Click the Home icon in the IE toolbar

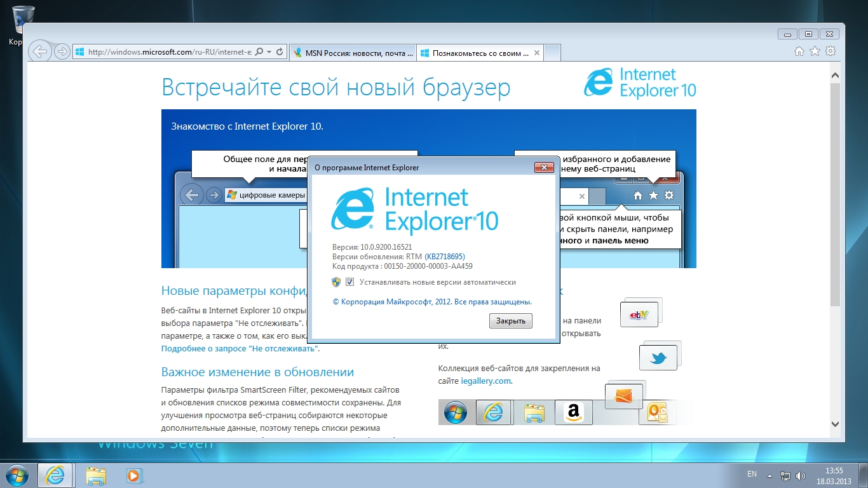[800, 51]
